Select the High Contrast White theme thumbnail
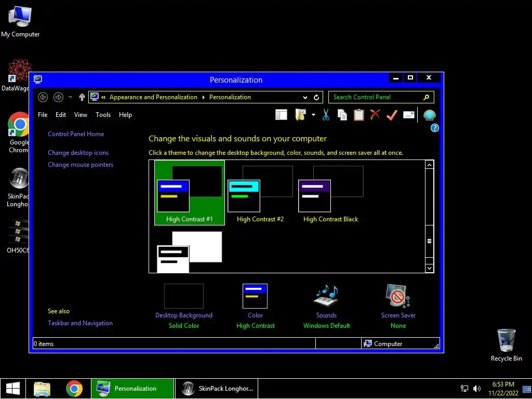This screenshot has height=399, width=532. (x=189, y=252)
